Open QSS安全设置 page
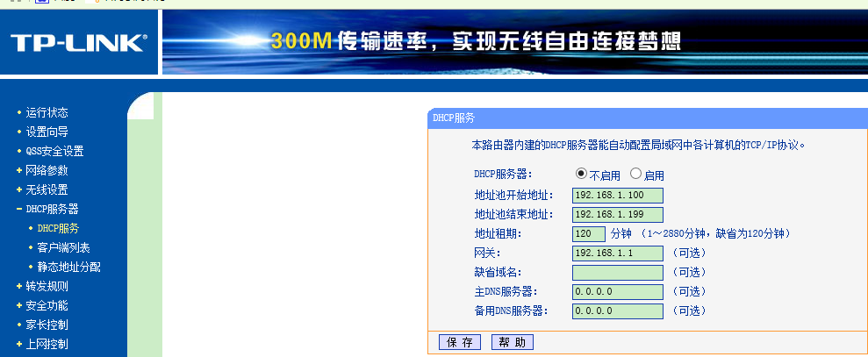 click(x=54, y=151)
